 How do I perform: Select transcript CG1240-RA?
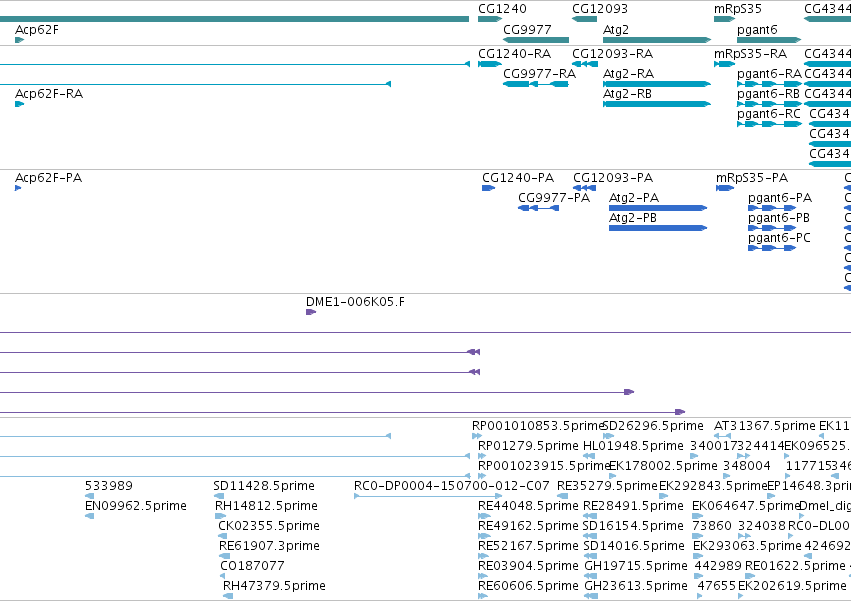click(514, 54)
